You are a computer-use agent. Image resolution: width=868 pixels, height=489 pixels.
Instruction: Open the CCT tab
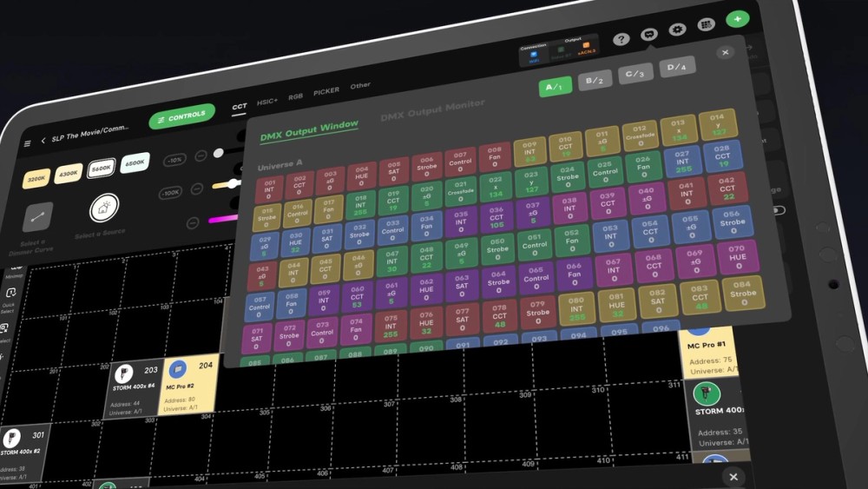click(240, 107)
